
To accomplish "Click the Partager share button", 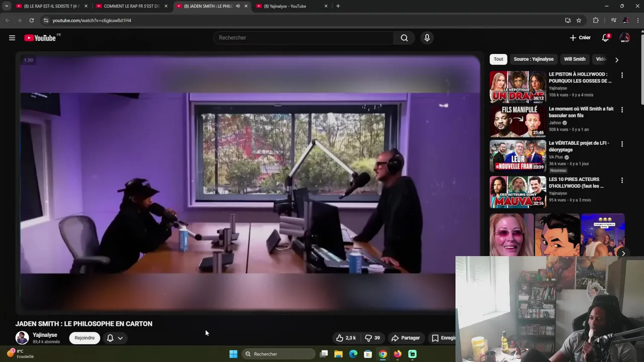I will tap(406, 338).
